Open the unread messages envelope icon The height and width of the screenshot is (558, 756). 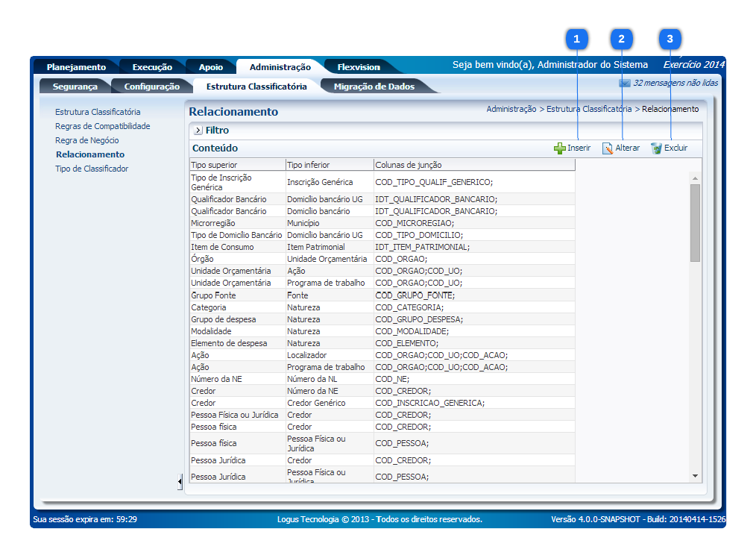click(x=625, y=84)
